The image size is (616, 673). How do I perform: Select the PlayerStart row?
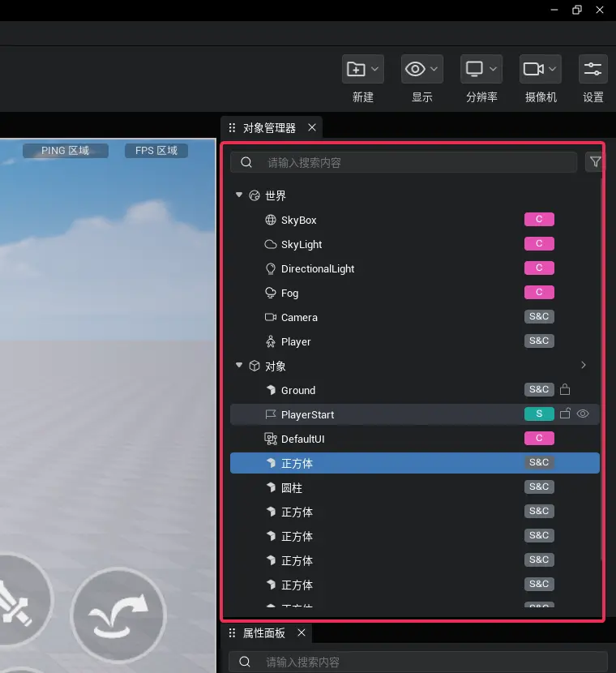[415, 414]
